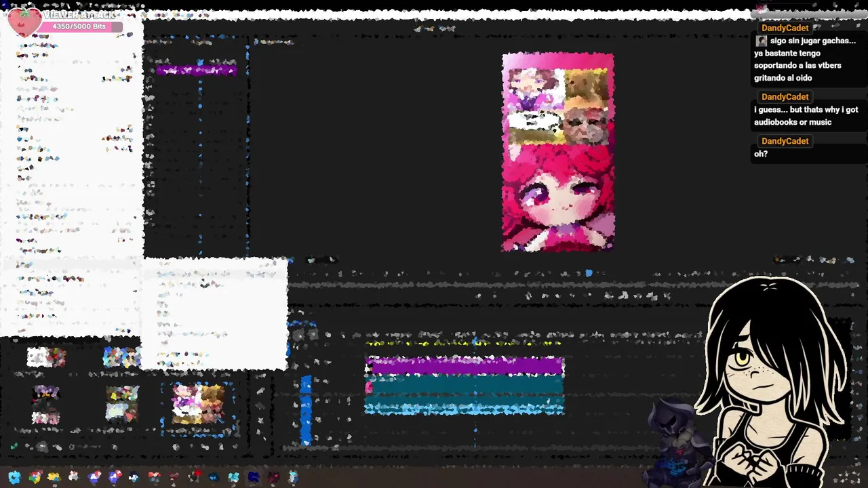The height and width of the screenshot is (488, 868).
Task: Click DandyCadet name above 'sigo sin jugar gachas'
Action: tap(785, 28)
